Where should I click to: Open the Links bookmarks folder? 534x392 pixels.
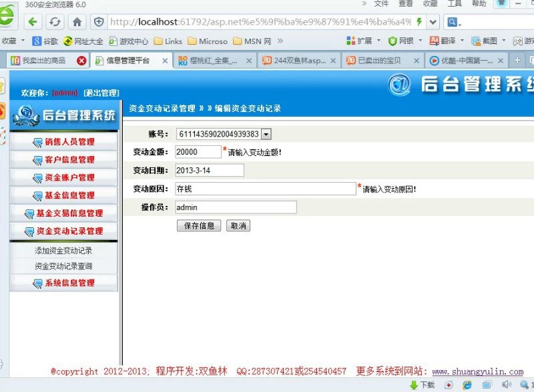[168, 41]
